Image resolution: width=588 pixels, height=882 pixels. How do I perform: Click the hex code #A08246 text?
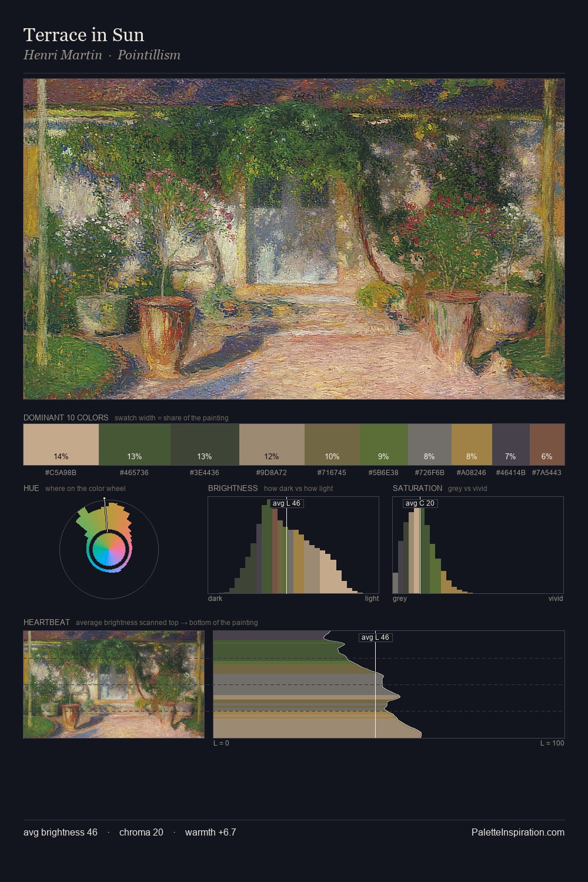(x=472, y=472)
